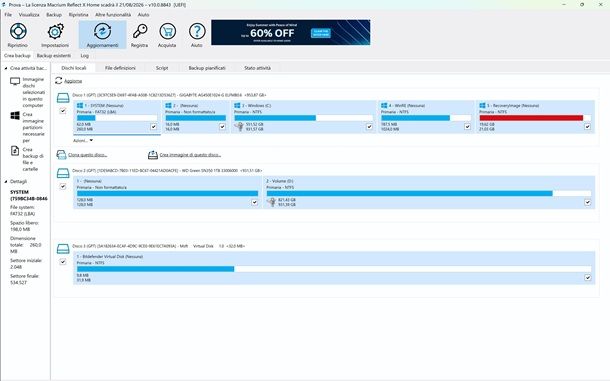Image resolution: width=610 pixels, height=381 pixels.
Task: Click Windows flag icon on partition 2 of Disco 1
Action: tap(168, 105)
